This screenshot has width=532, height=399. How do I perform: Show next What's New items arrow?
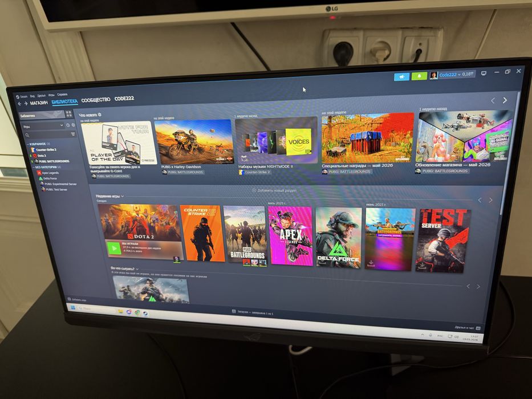[x=505, y=100]
